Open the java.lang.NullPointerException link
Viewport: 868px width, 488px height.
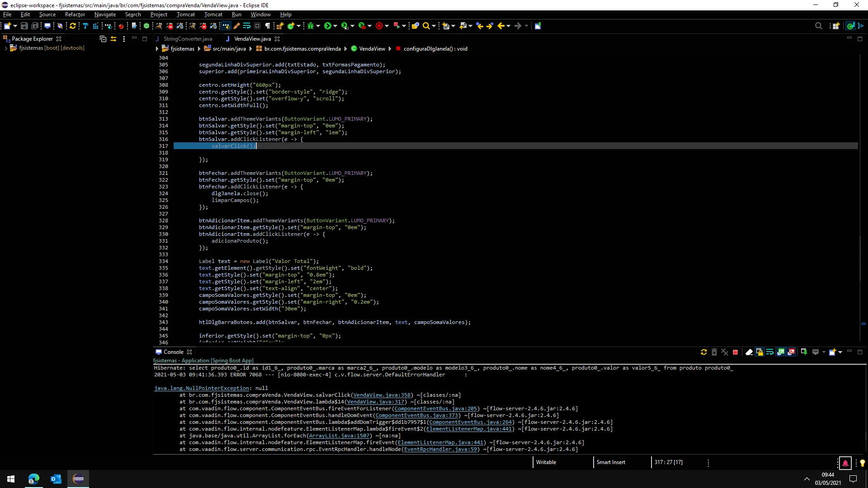click(201, 388)
